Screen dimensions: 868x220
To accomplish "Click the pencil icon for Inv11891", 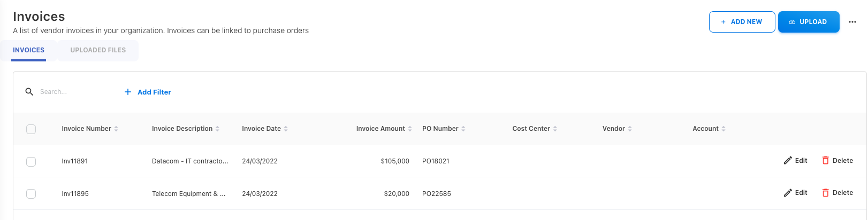I will point(788,161).
